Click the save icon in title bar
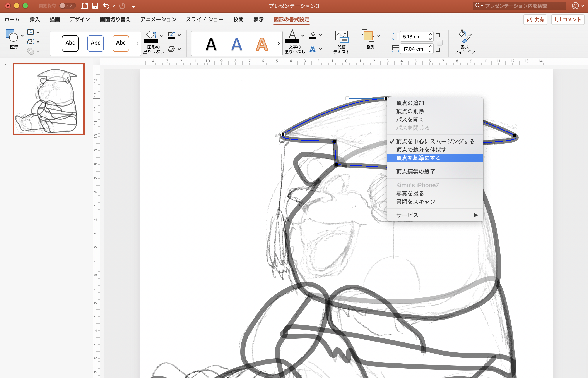The height and width of the screenshot is (378, 588). click(x=95, y=6)
